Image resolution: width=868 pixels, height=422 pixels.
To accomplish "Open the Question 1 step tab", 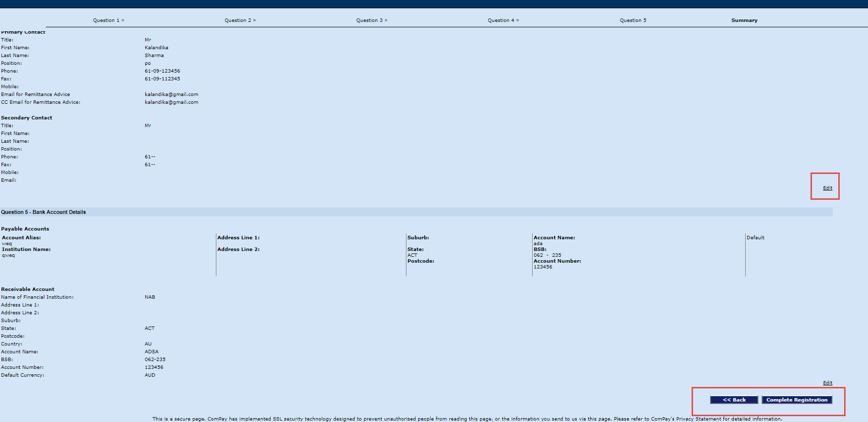I will click(x=108, y=20).
